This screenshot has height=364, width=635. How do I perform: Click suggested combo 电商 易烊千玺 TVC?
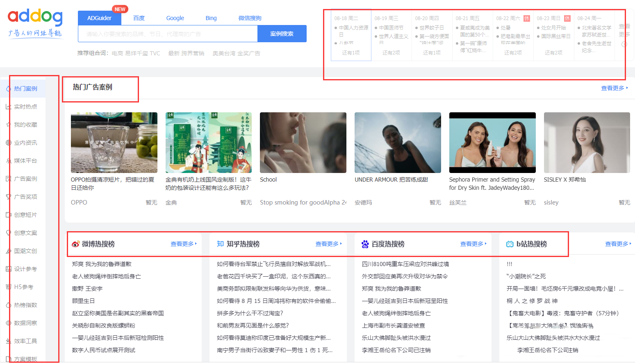[x=136, y=53]
